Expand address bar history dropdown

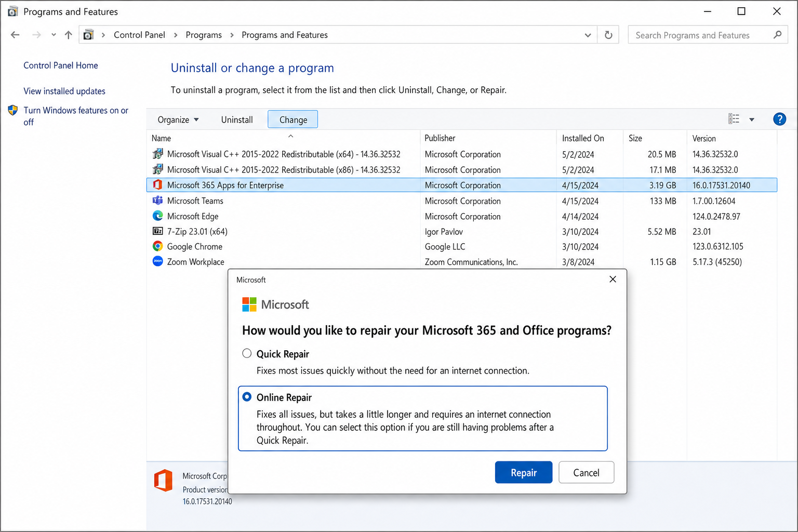point(588,35)
